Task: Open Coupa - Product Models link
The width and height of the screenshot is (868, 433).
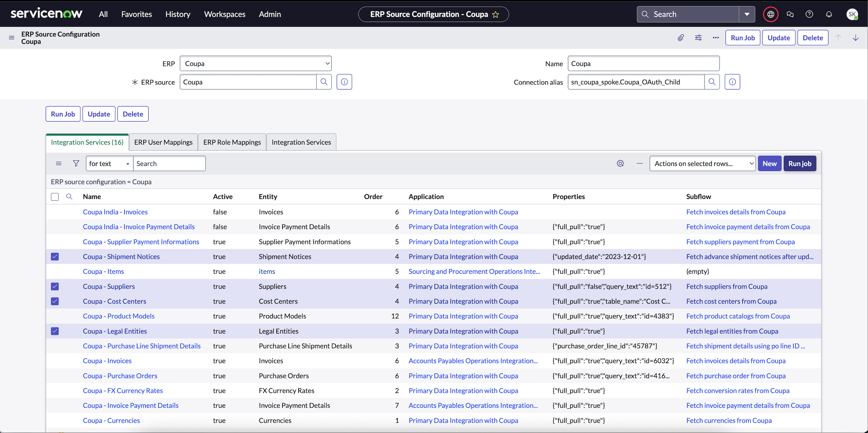Action: (x=119, y=316)
